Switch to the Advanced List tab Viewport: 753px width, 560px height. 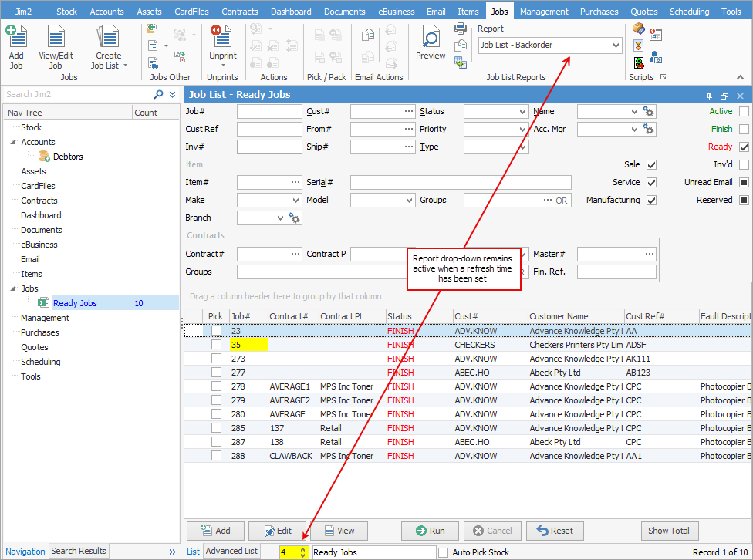tap(231, 551)
